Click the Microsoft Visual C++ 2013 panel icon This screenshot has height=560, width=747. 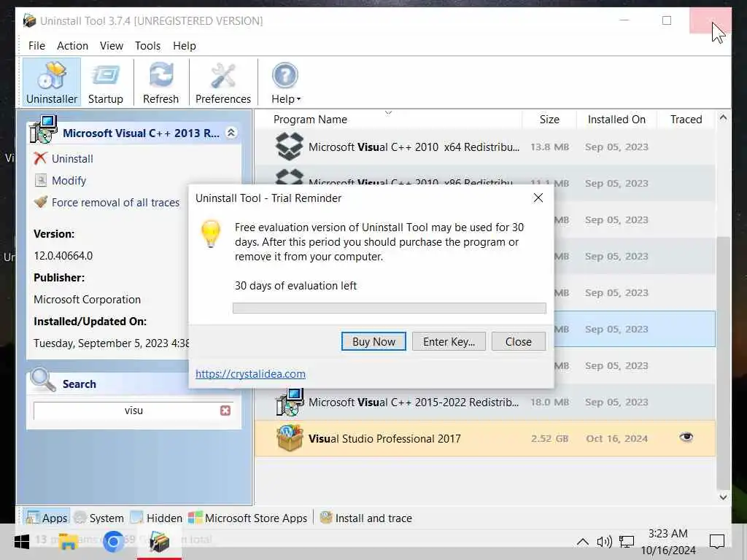(43, 129)
